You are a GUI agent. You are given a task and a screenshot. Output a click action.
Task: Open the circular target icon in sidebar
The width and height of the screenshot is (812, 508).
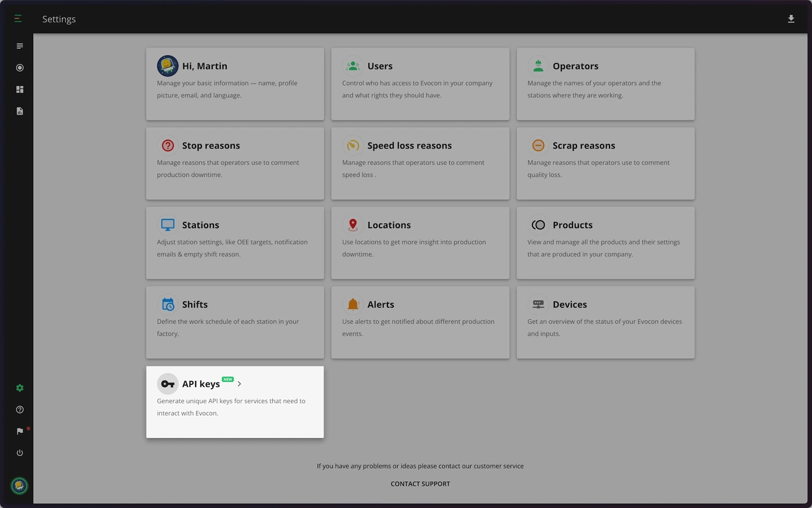click(x=20, y=68)
